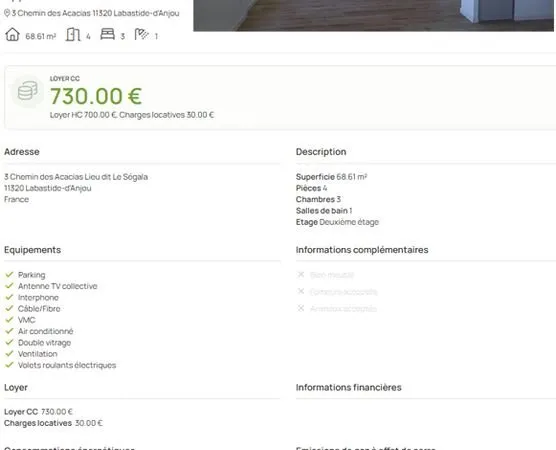
Task: Click the Volets roulants électriques label
Action: [67, 365]
